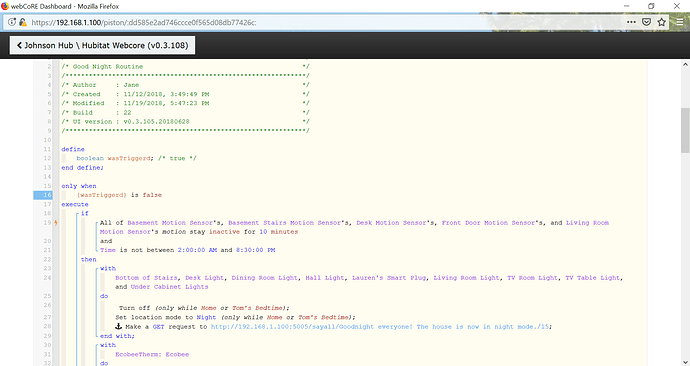The height and width of the screenshot is (366, 690).
Task: Go back to Johnson Hub Webcore
Action: [103, 45]
